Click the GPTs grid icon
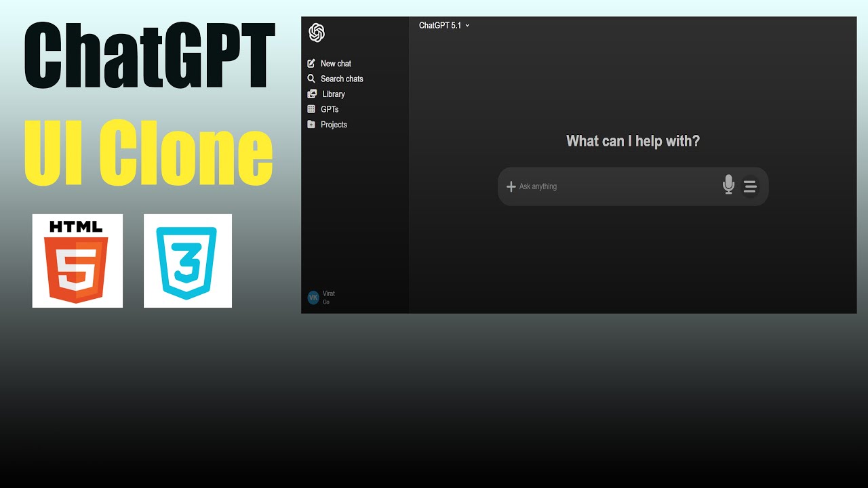 [311, 109]
